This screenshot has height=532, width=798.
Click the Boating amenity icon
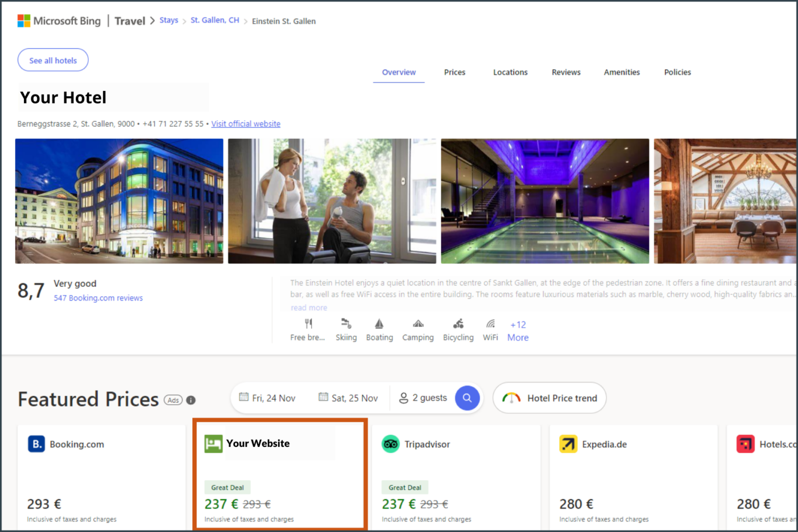click(x=379, y=323)
